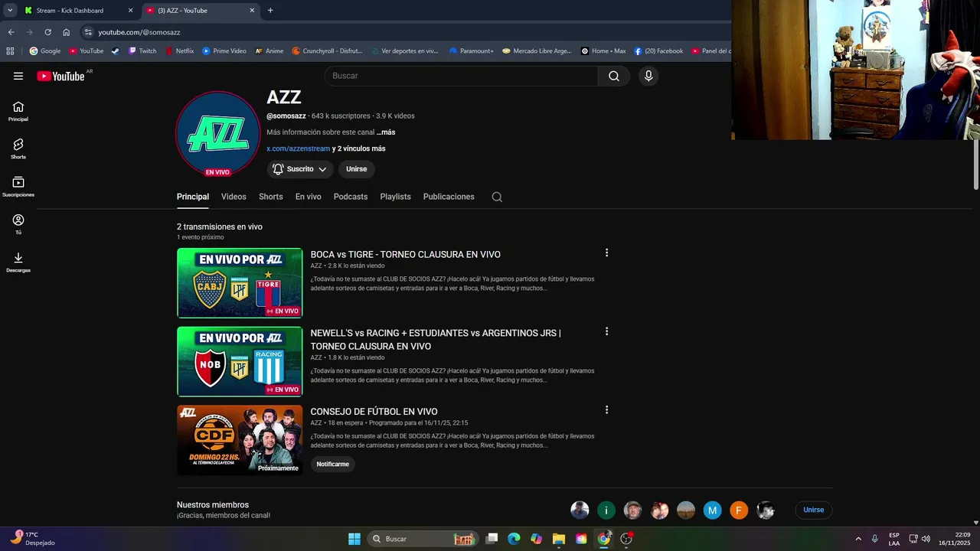Open options menu for NEWELL'S vs RACING video
The height and width of the screenshot is (551, 980).
pos(606,331)
